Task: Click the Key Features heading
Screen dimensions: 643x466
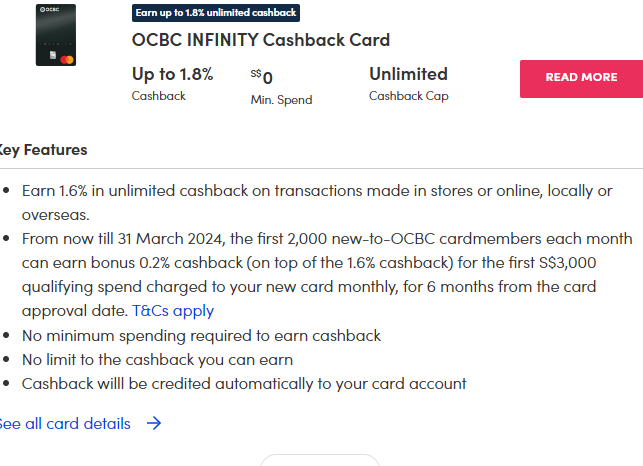Action: [x=43, y=150]
